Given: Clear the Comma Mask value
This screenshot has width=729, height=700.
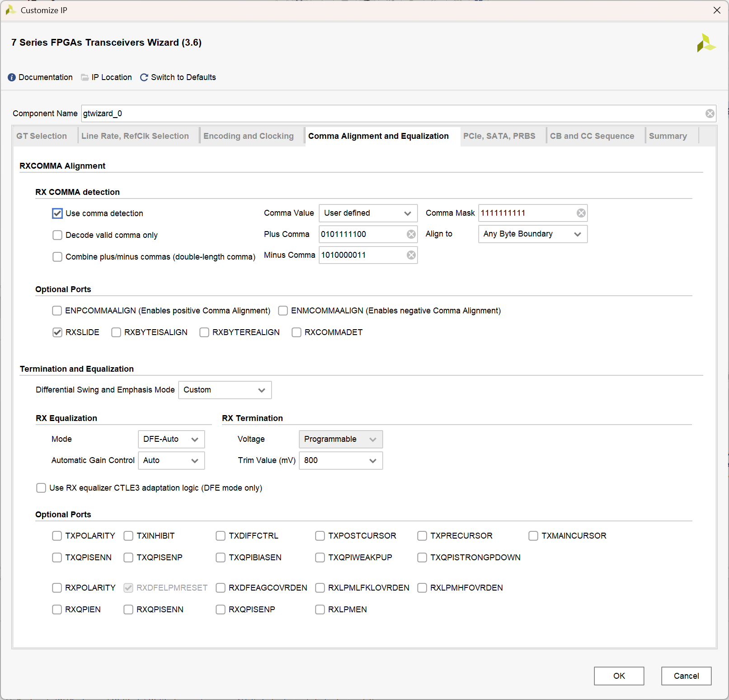Looking at the screenshot, I should [581, 213].
